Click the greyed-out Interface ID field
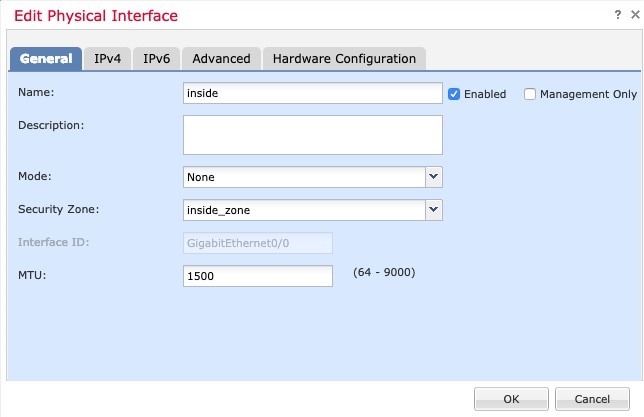 click(258, 242)
